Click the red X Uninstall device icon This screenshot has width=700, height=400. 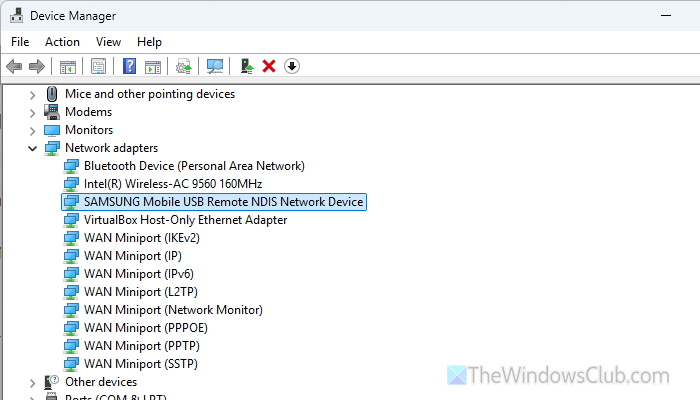click(x=269, y=67)
